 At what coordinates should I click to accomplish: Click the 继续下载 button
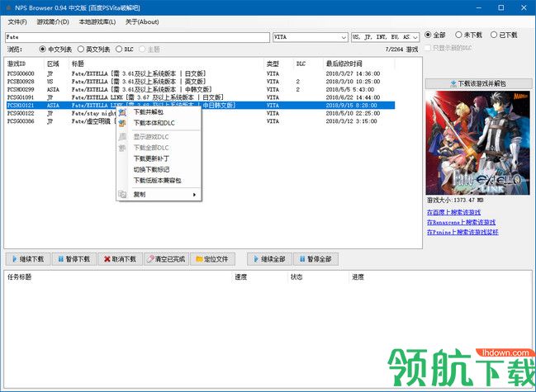28,259
